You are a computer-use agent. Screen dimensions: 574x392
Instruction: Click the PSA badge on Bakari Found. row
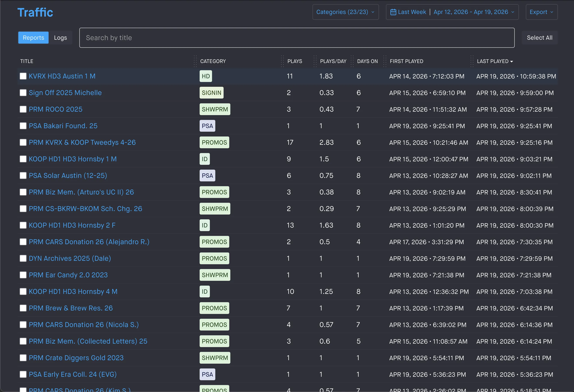click(x=207, y=126)
